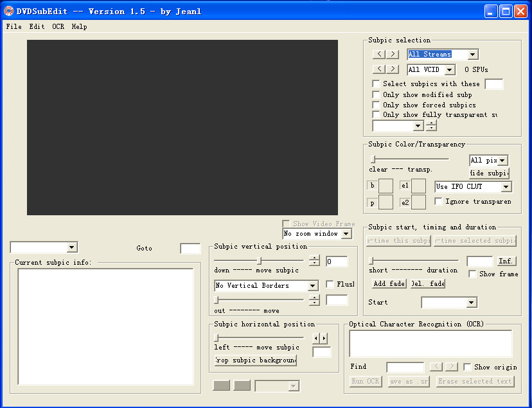This screenshot has height=408, width=532.
Task: Open the OCR menu
Action: (x=58, y=26)
